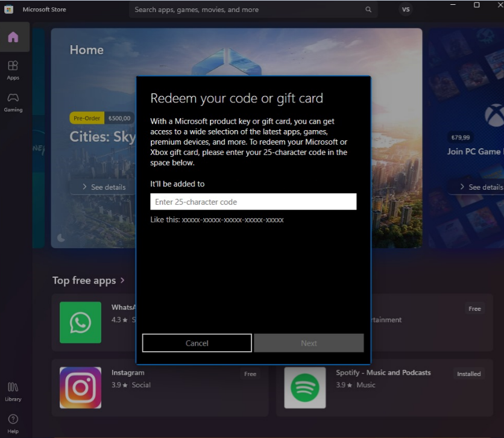This screenshot has height=438, width=504.
Task: Open See details for Cities: Skylines
Action: click(x=103, y=187)
